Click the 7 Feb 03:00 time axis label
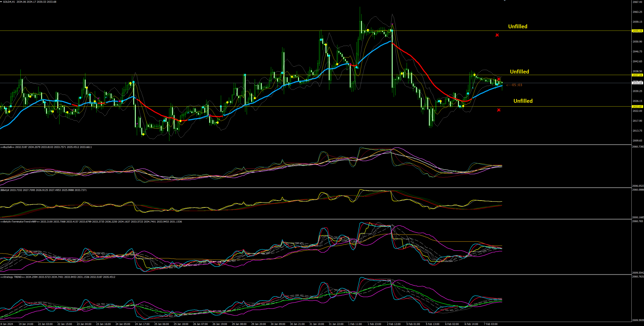 pos(491,324)
